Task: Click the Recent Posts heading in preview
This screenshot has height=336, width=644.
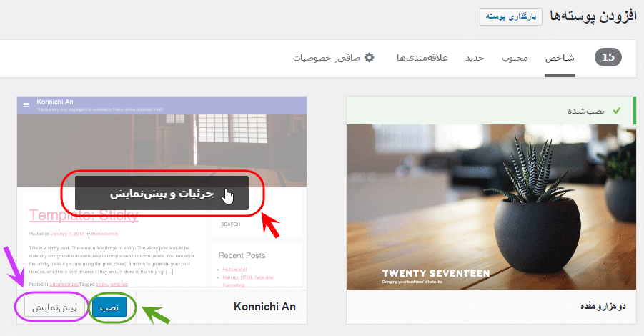Action: (x=242, y=255)
